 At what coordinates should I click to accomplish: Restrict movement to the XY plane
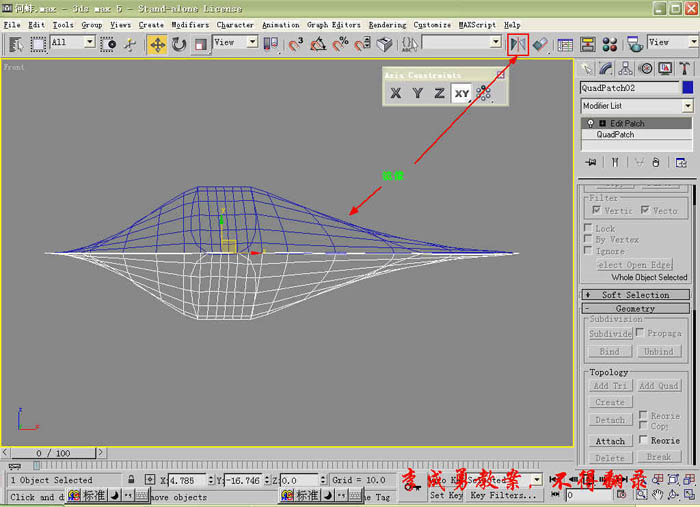(462, 93)
